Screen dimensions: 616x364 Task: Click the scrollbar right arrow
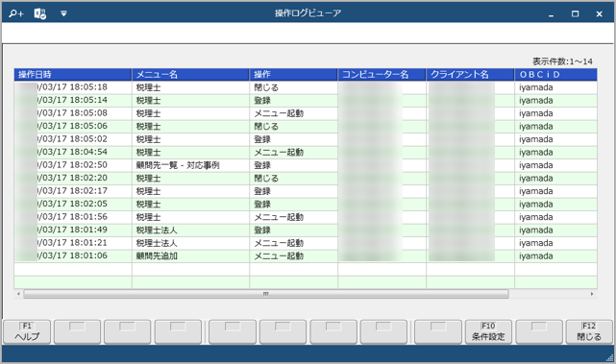click(x=592, y=294)
